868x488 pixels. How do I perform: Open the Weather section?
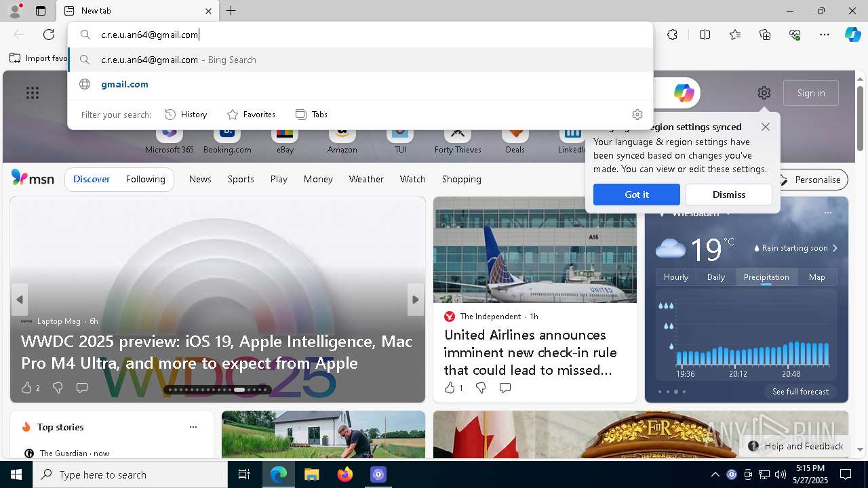[x=366, y=179]
